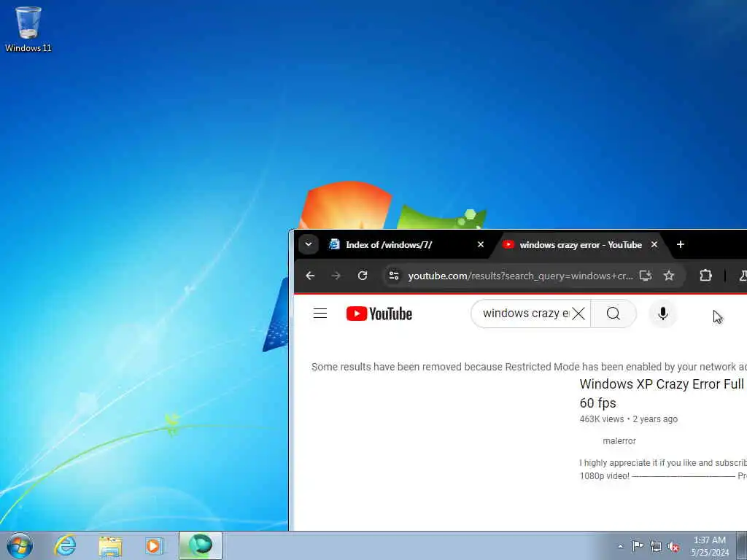Screen dimensions: 747x560
Task: Open Windows XP Crazy Error video title
Action: click(x=662, y=393)
